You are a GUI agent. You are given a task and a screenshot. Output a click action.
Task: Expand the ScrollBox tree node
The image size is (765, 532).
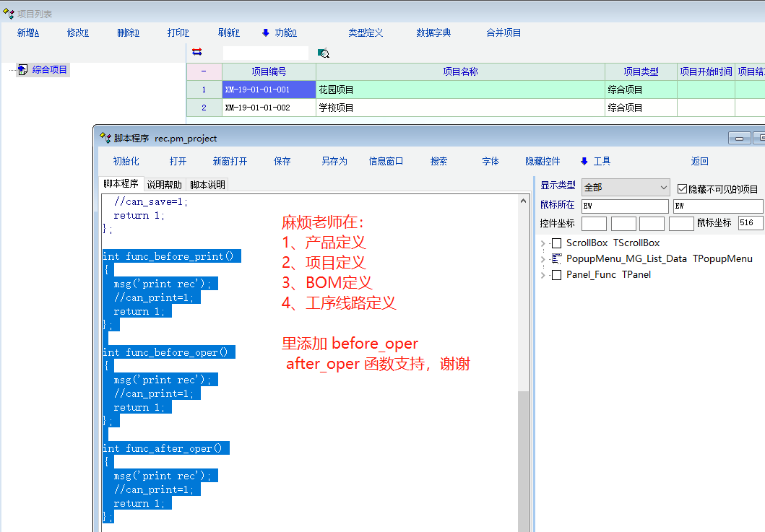click(x=543, y=243)
